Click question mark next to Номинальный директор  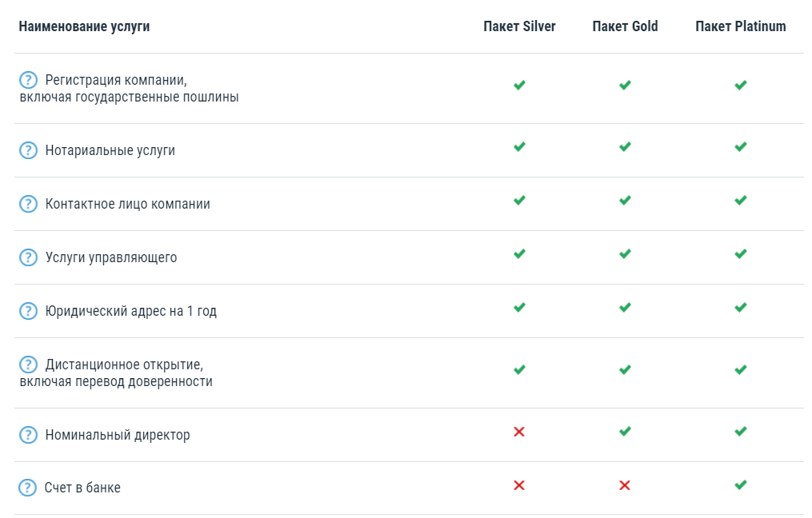[x=28, y=435]
